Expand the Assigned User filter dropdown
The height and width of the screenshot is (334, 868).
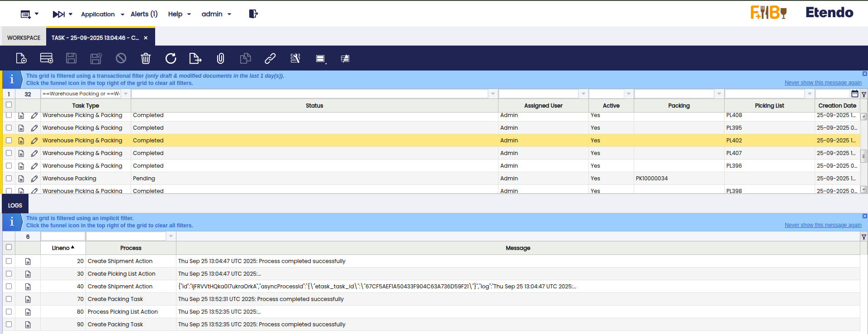click(583, 94)
